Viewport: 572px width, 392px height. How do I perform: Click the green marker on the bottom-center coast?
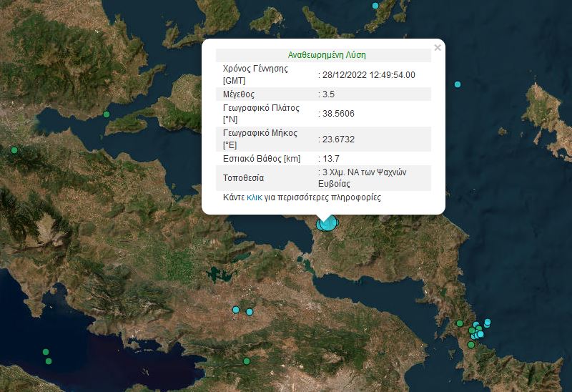[246, 361]
